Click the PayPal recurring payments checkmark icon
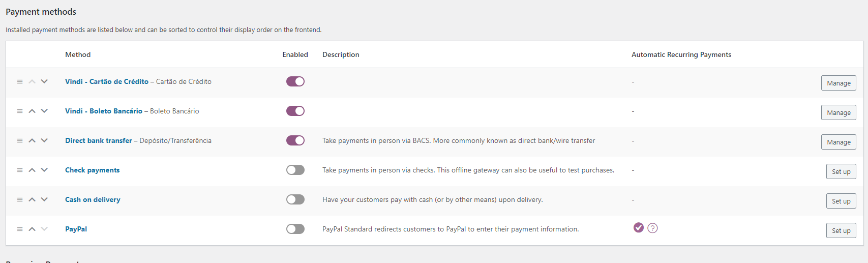Viewport: 868px width, 263px height. 639,227
